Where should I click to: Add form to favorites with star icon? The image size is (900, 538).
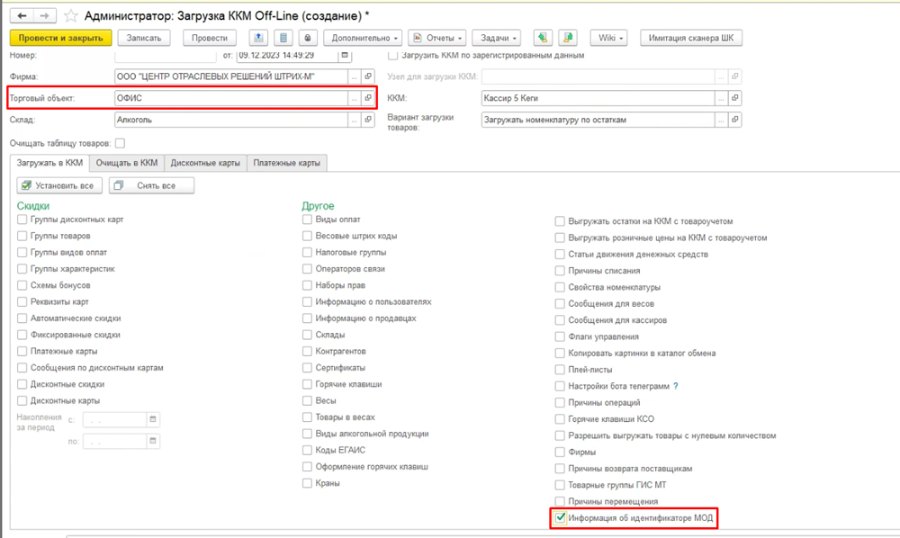71,16
